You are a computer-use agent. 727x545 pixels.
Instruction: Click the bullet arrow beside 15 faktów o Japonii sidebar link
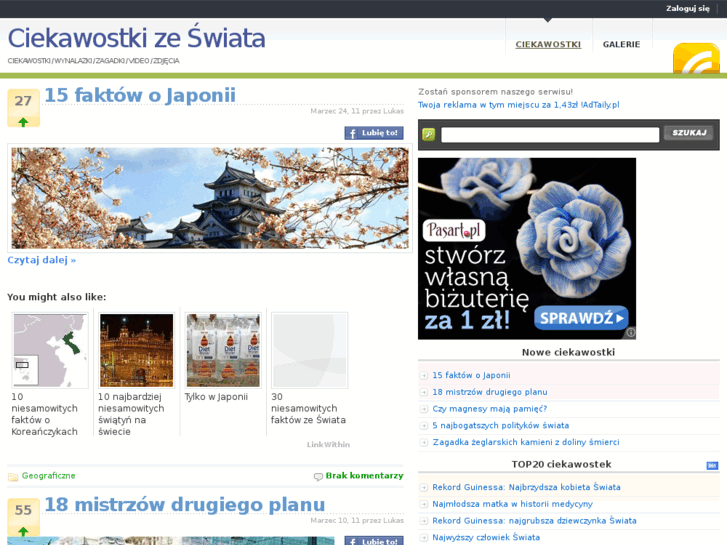tap(423, 376)
